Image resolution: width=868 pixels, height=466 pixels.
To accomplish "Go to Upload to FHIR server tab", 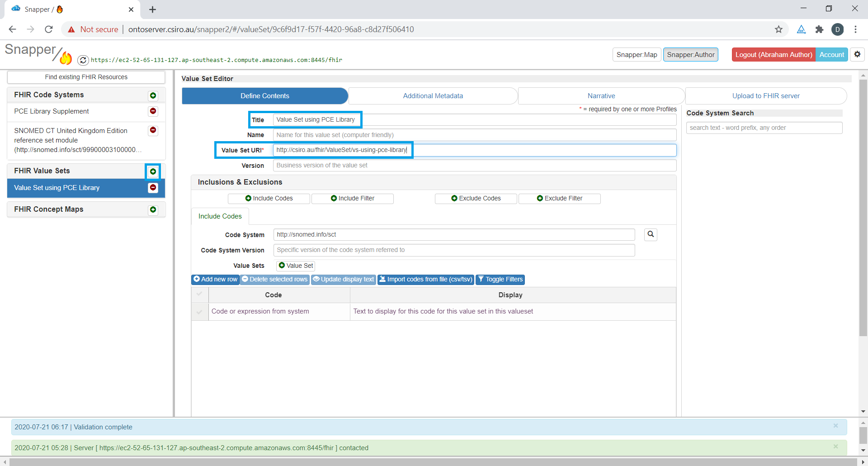I will tap(766, 96).
